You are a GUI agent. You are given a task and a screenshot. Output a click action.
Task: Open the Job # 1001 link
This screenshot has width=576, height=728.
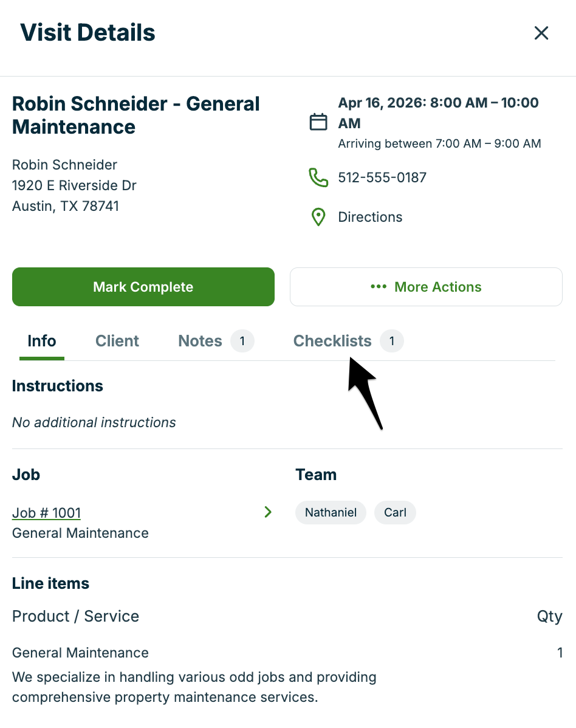pos(46,513)
